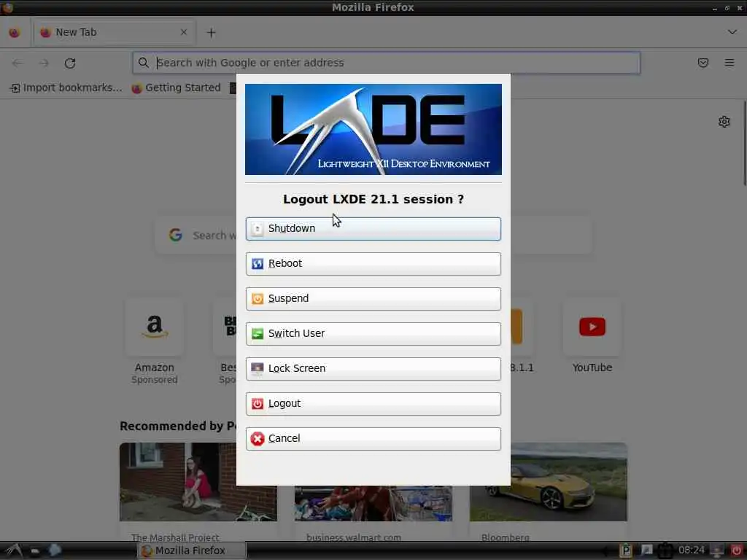This screenshot has height=560, width=747.
Task: Click the red power icon in taskbar
Action: pyautogui.click(x=736, y=551)
